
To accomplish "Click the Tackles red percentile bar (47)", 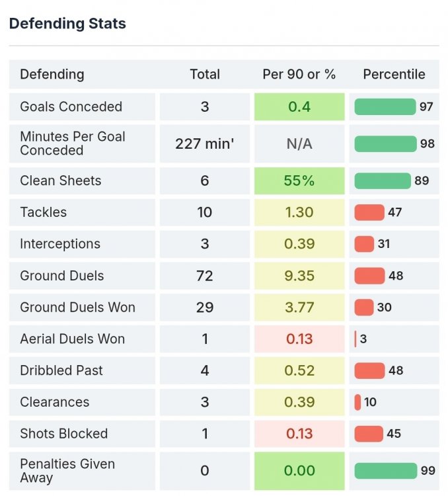I will pyautogui.click(x=369, y=212).
